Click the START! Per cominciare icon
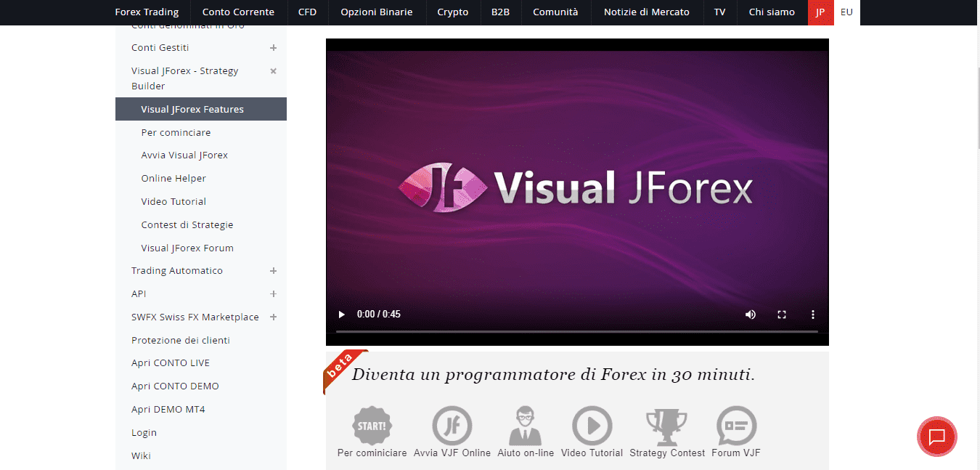 [372, 426]
